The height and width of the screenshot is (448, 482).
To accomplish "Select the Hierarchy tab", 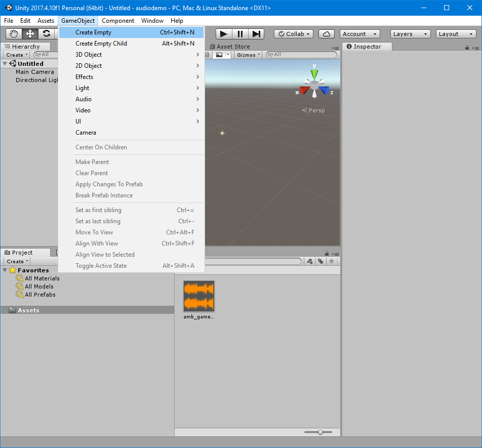I will click(25, 47).
